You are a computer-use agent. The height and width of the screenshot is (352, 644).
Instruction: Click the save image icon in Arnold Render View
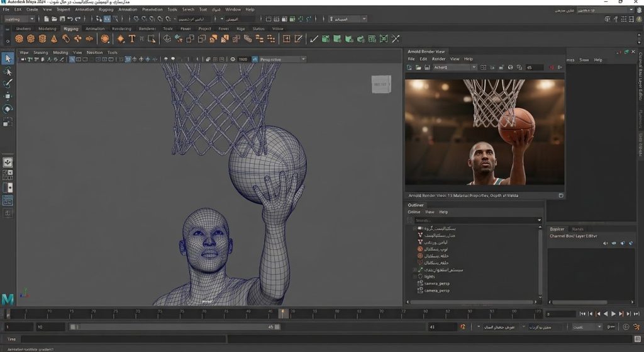tap(427, 67)
